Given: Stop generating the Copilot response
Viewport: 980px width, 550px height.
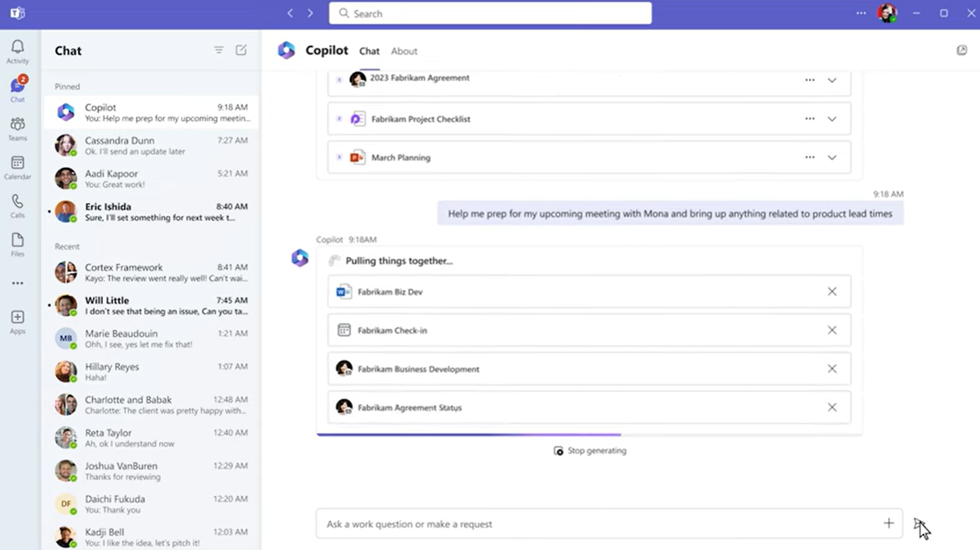Looking at the screenshot, I should click(x=590, y=451).
